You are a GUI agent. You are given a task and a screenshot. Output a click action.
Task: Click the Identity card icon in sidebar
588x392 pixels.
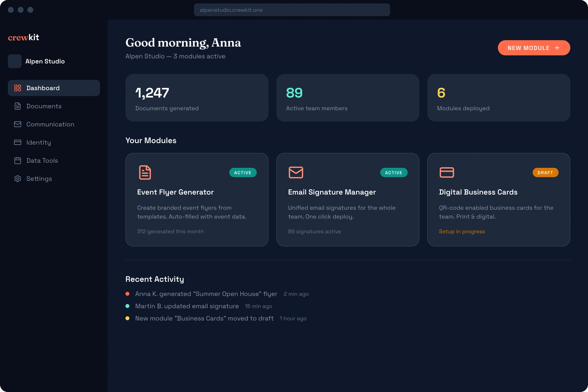click(17, 142)
